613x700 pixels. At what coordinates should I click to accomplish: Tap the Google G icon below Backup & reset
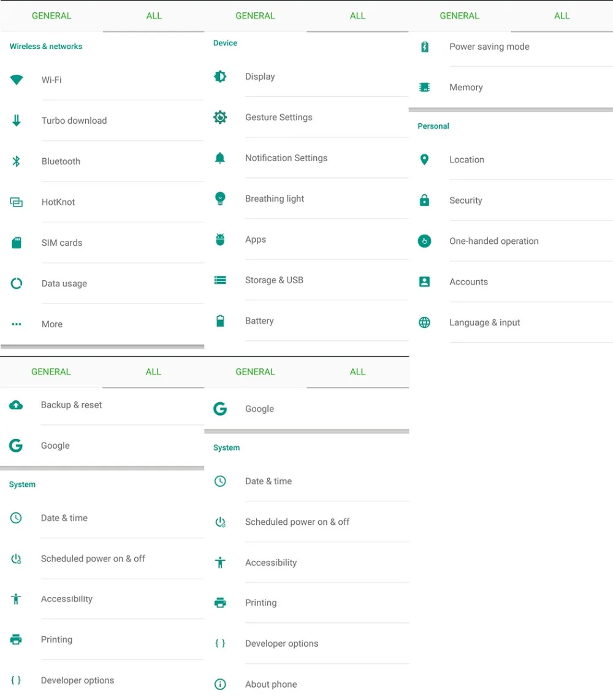(16, 446)
